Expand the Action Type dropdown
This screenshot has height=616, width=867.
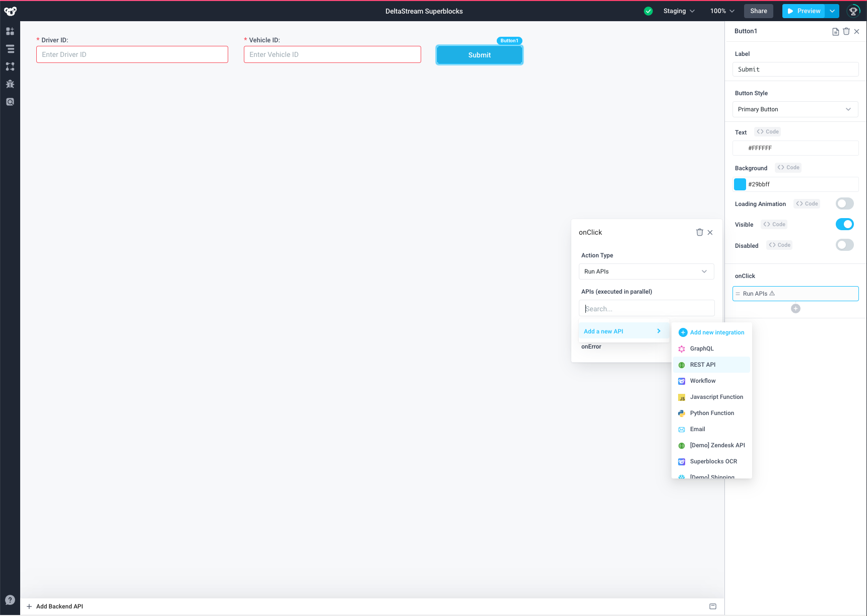point(646,271)
